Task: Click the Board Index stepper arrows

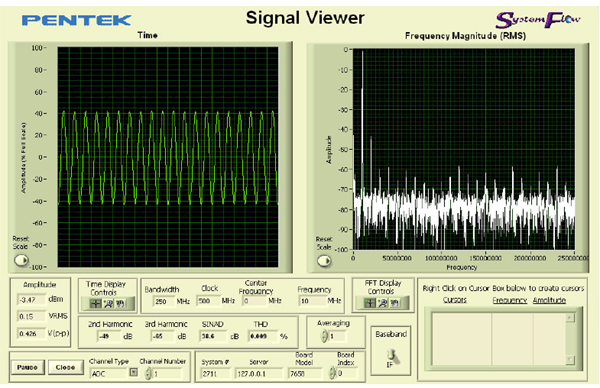Action: coord(332,373)
